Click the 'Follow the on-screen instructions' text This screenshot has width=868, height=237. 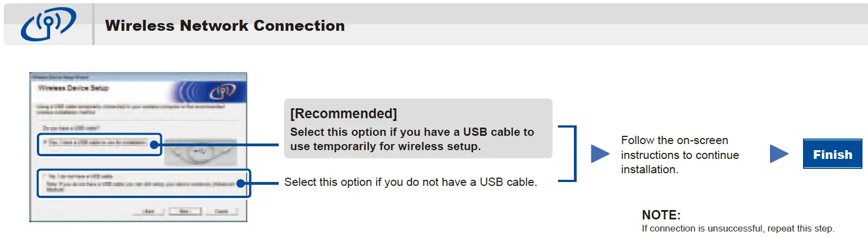(680, 155)
